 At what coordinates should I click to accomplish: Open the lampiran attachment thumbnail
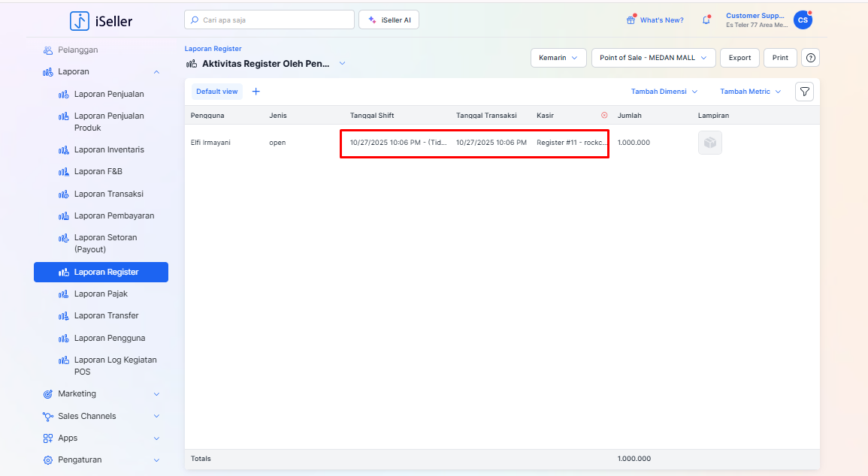[x=709, y=143]
